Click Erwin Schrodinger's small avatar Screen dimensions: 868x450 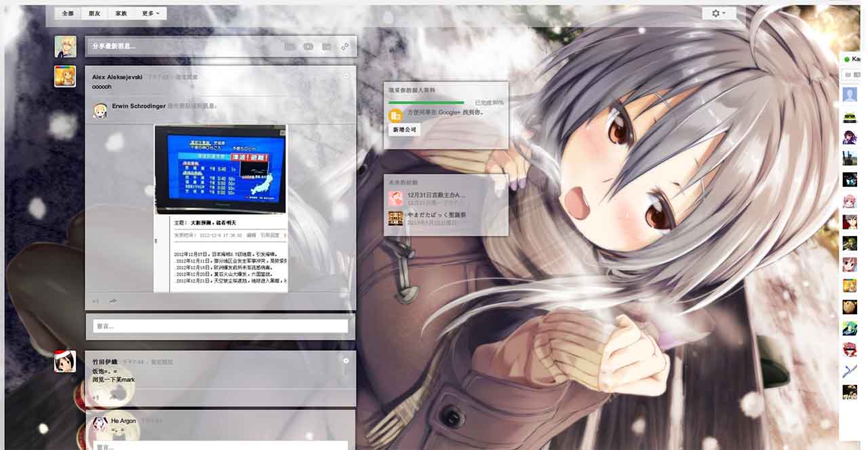[100, 110]
